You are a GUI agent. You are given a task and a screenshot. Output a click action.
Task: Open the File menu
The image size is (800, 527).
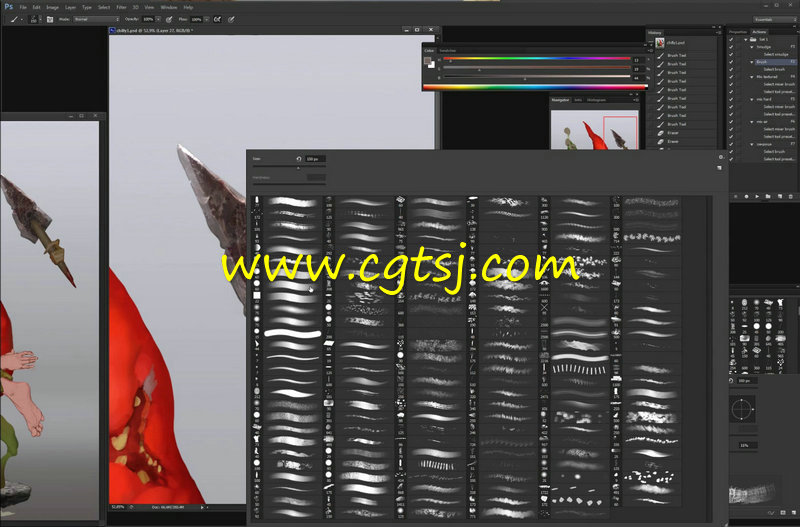tap(23, 7)
